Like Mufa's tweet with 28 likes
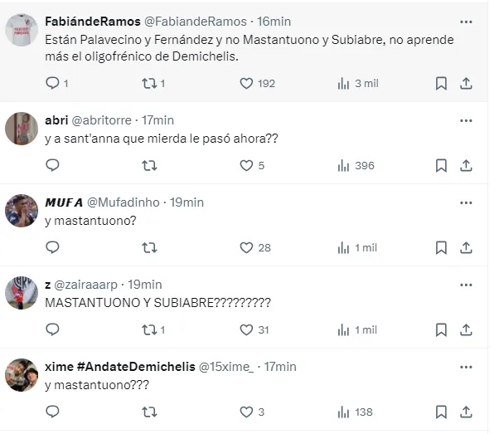Screen dimensions: 504x434 (246, 247)
